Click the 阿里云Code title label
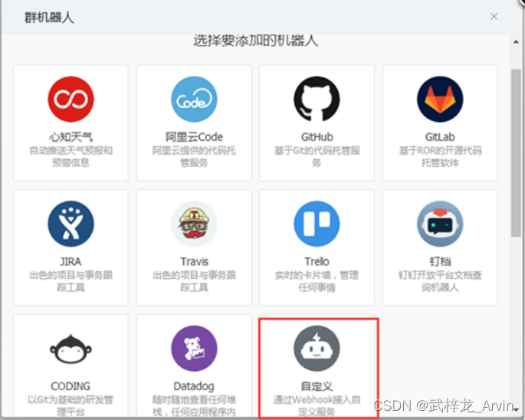The height and width of the screenshot is (420, 525). [194, 137]
